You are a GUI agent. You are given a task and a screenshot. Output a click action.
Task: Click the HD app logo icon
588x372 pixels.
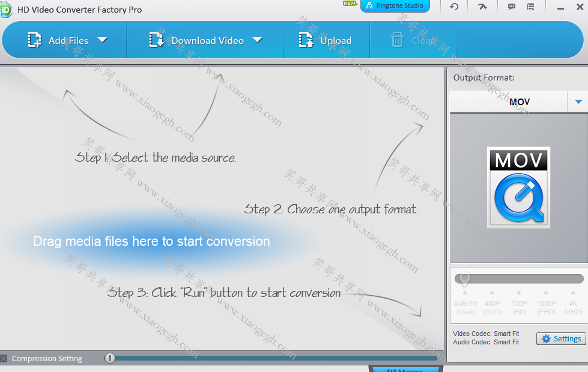click(x=5, y=10)
